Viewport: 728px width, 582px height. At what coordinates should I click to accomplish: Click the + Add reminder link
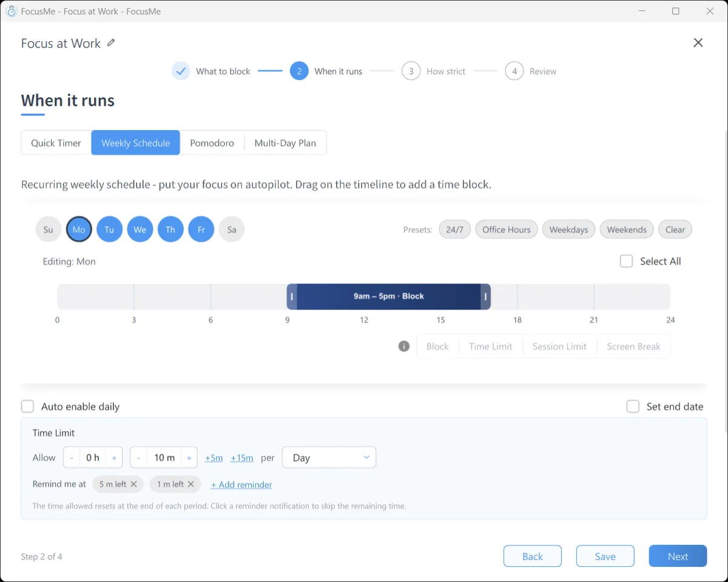click(x=241, y=484)
